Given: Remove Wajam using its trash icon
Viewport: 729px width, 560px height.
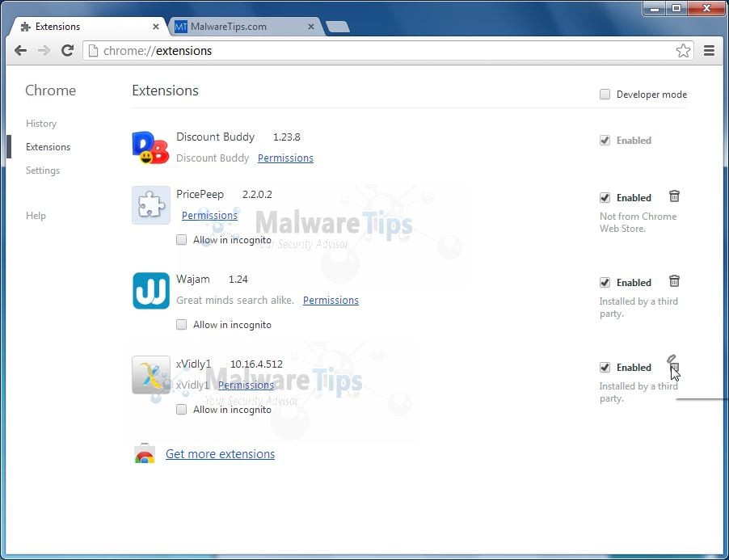Looking at the screenshot, I should click(x=674, y=280).
